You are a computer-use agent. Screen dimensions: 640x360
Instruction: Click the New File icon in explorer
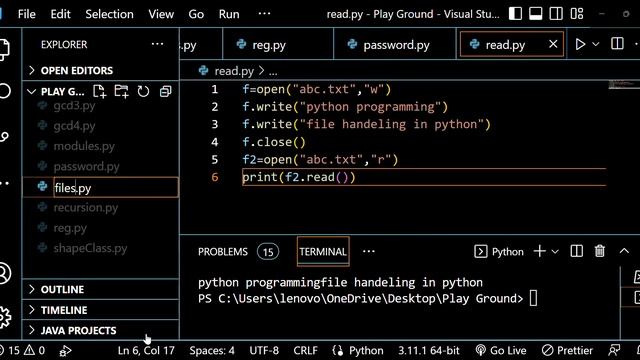[99, 91]
